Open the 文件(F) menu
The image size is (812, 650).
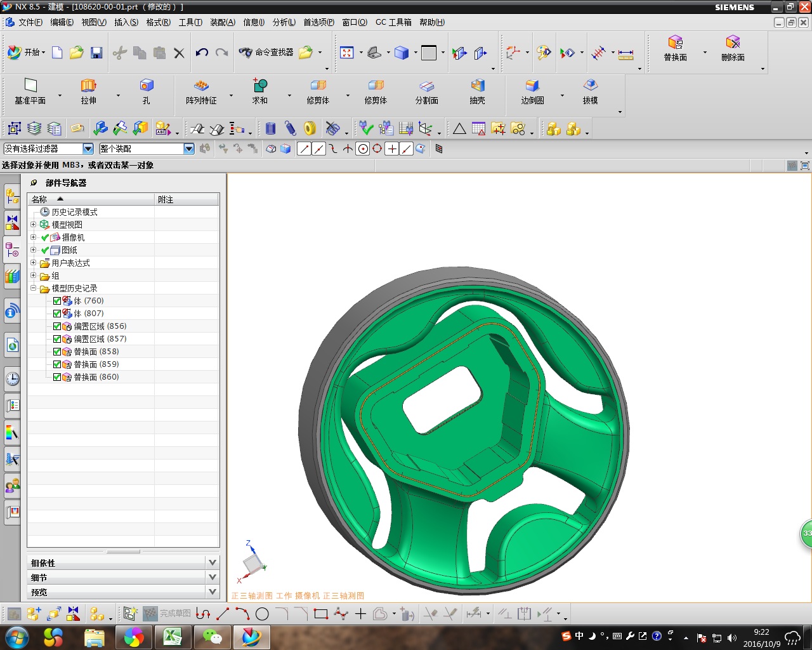tap(30, 22)
